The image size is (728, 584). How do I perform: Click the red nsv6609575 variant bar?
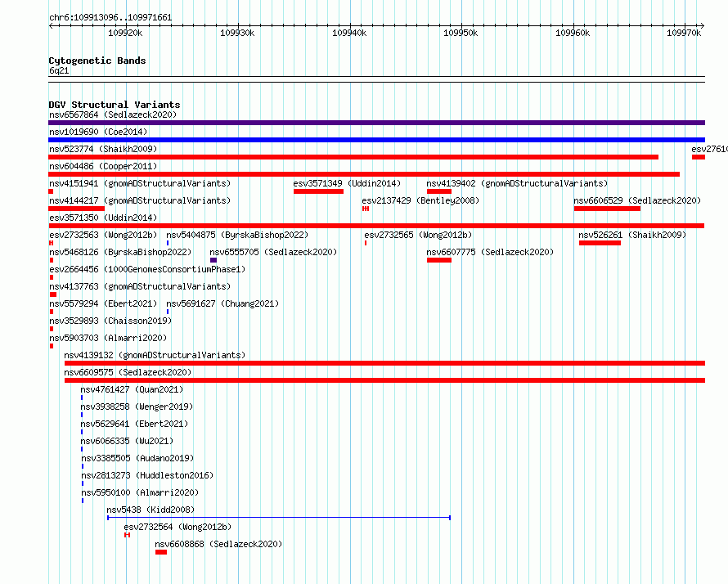point(385,380)
